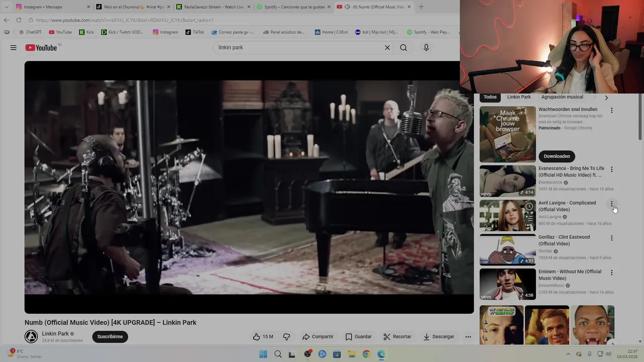The width and height of the screenshot is (644, 362).
Task: Download the video with Descargar
Action: point(438,337)
